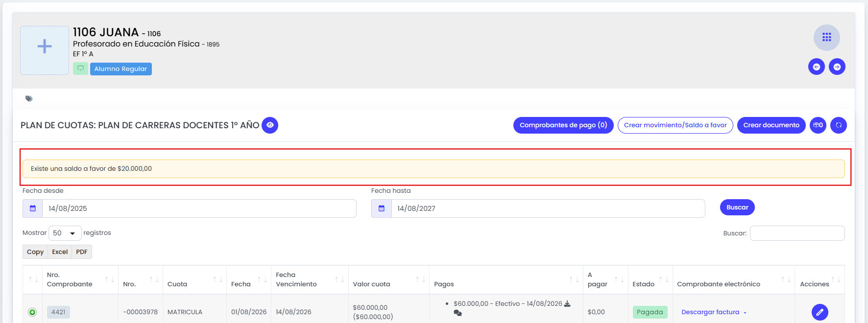
Task: Open the payment comments chat icon
Action: tap(458, 313)
